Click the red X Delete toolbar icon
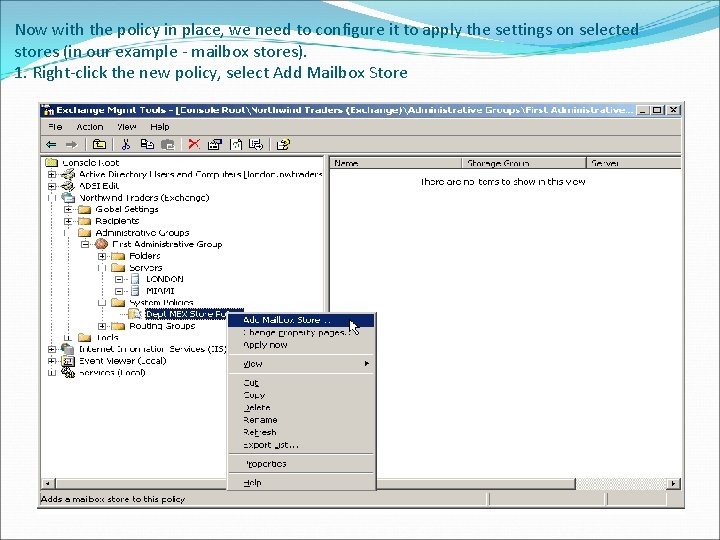The height and width of the screenshot is (540, 720). (x=194, y=145)
